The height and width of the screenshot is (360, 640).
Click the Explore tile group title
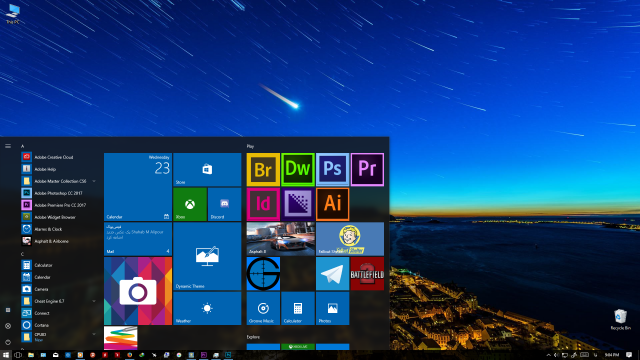coord(253,337)
